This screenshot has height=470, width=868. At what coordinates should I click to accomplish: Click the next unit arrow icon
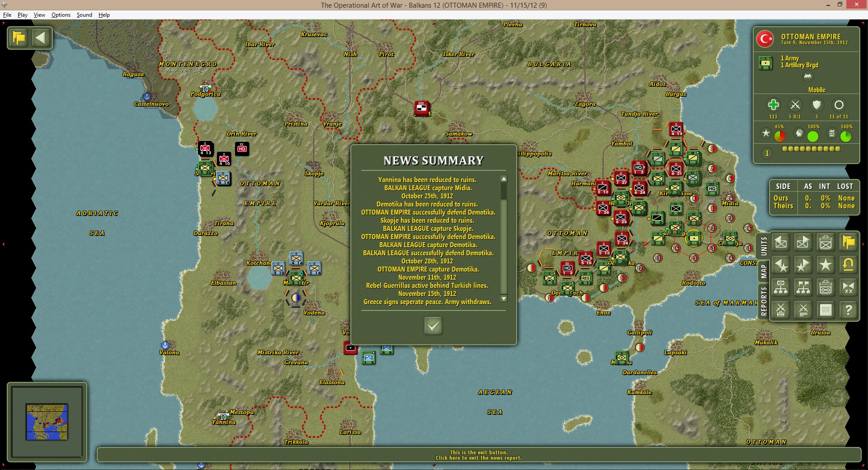tap(803, 243)
